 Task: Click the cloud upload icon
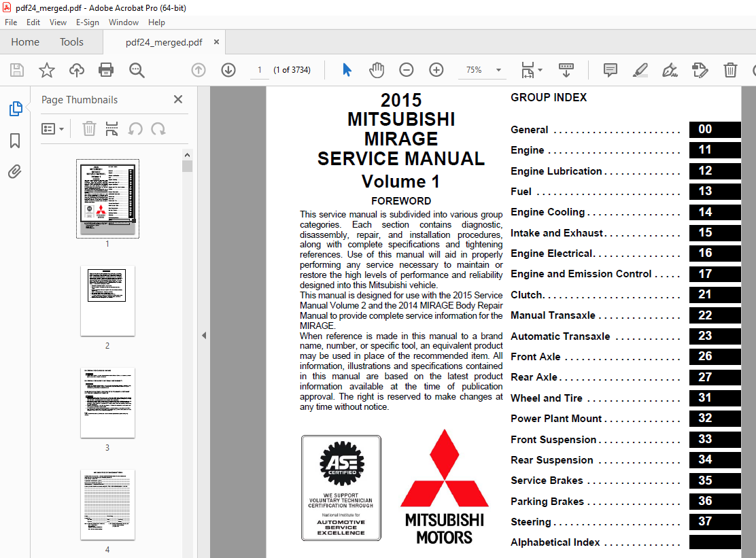[77, 71]
